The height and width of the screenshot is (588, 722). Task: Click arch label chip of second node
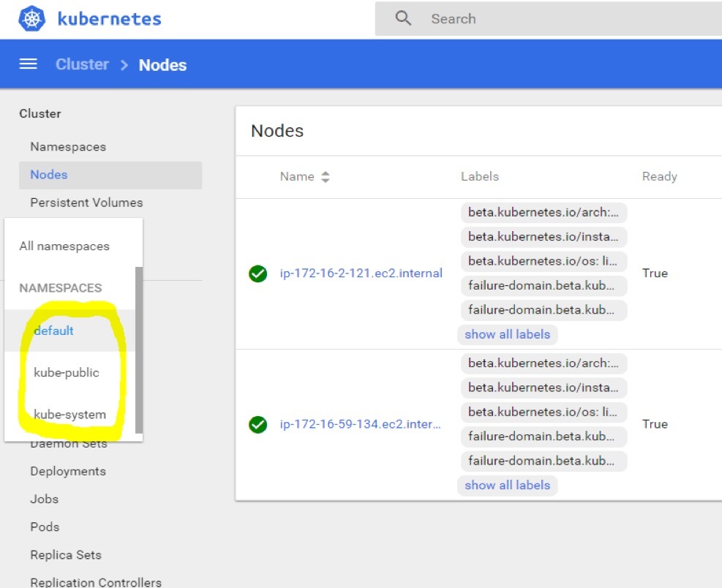(544, 363)
